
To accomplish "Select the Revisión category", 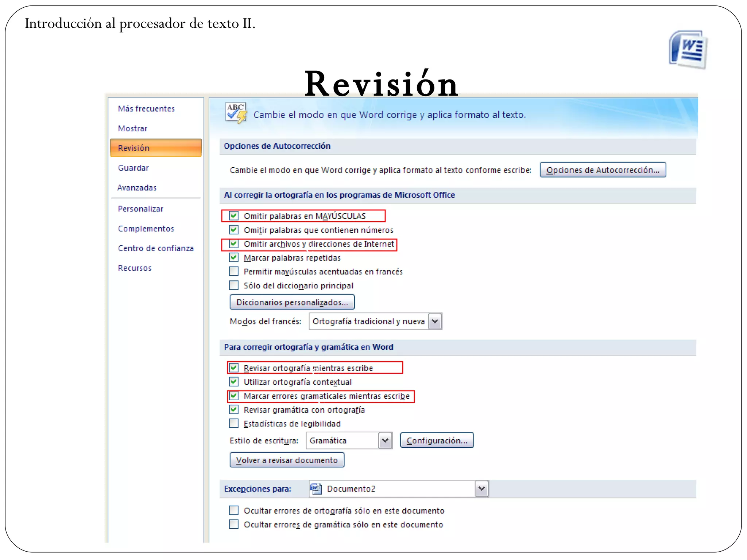I will point(156,148).
